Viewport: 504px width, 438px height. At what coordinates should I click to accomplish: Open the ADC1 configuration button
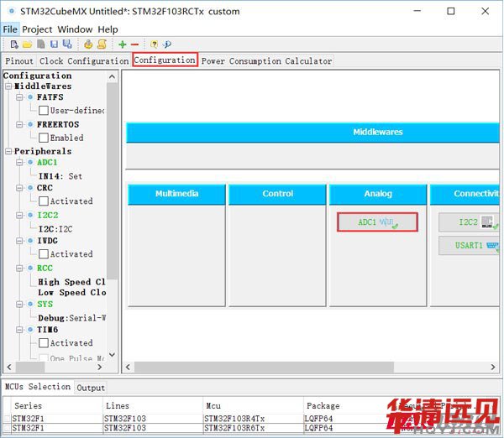pos(377,222)
